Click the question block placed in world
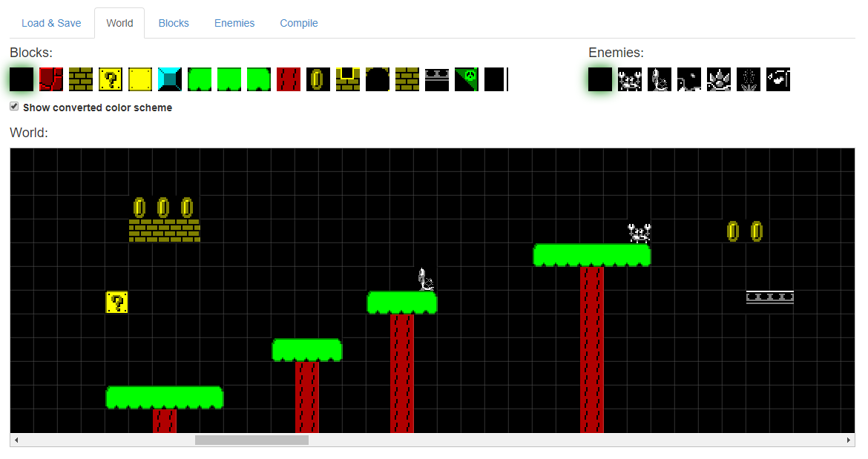868x459 pixels. pyautogui.click(x=116, y=302)
